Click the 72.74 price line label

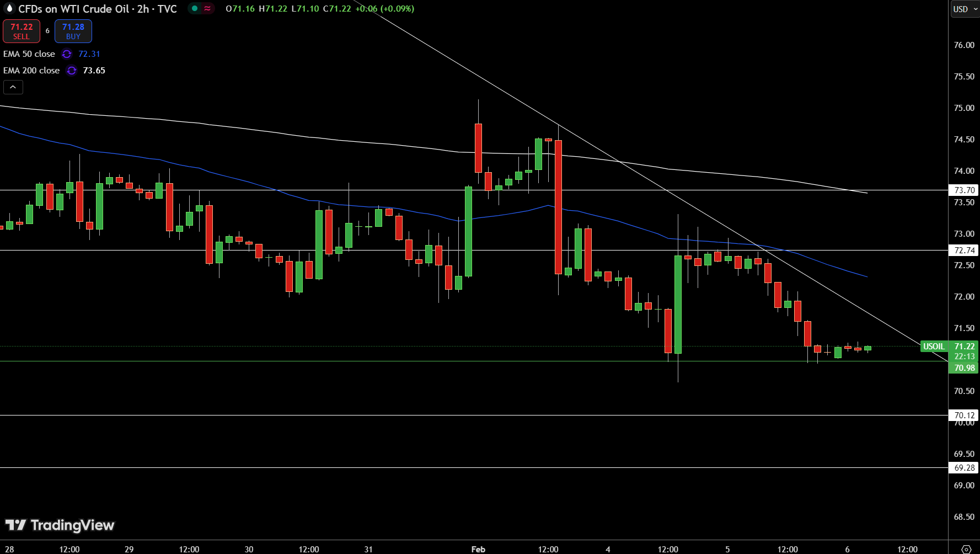pos(964,251)
